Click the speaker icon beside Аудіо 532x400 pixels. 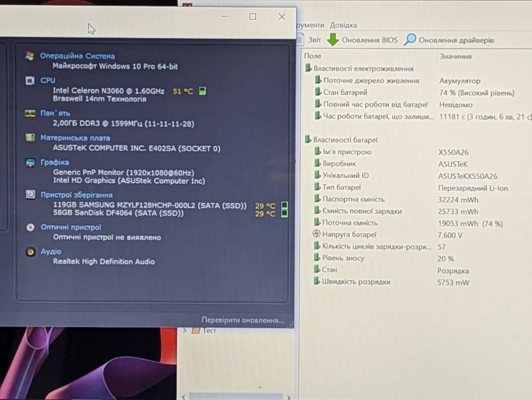(31, 252)
